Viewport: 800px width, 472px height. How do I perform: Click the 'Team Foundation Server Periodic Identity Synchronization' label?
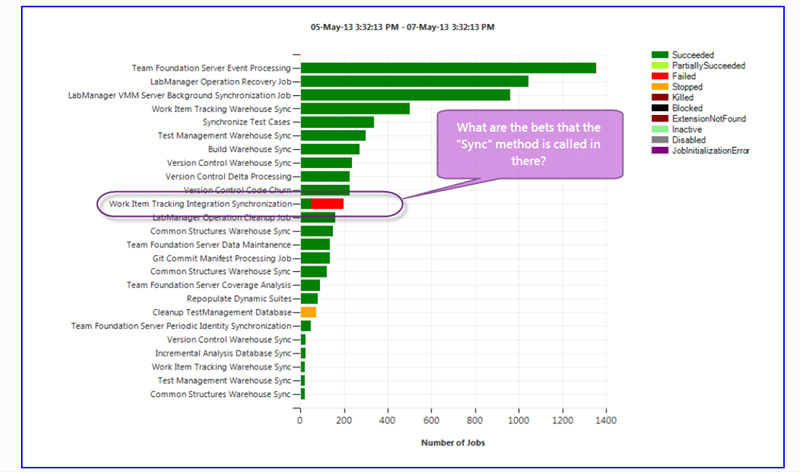click(181, 326)
